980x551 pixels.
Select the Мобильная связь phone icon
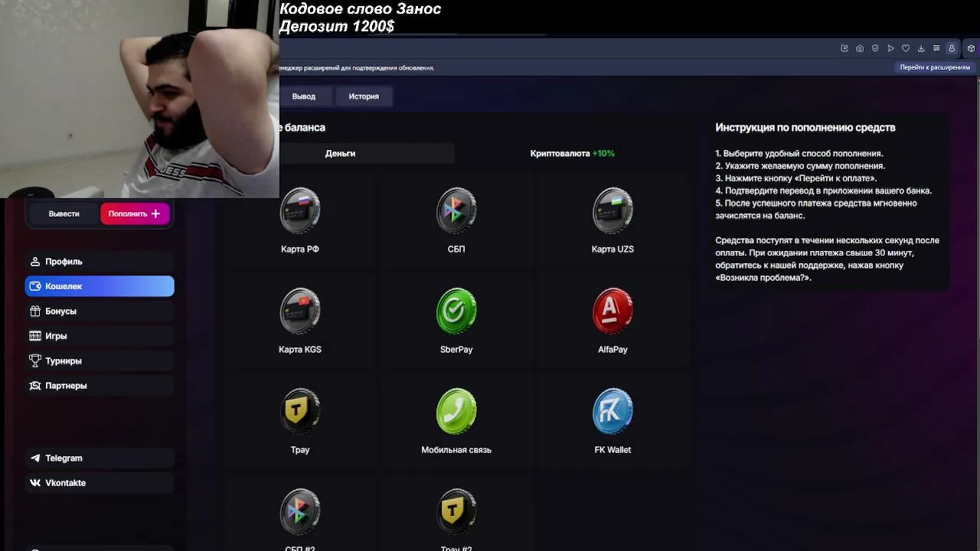pyautogui.click(x=456, y=411)
